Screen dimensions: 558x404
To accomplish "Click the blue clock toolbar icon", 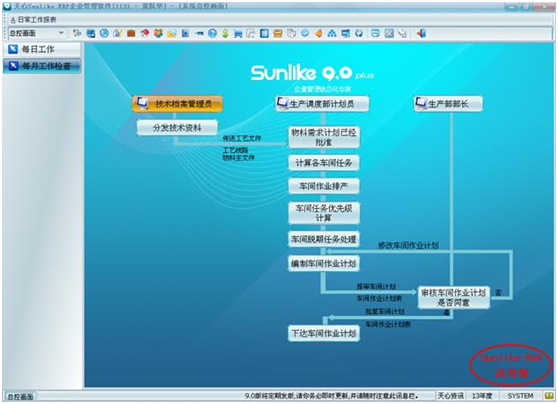I will [104, 33].
